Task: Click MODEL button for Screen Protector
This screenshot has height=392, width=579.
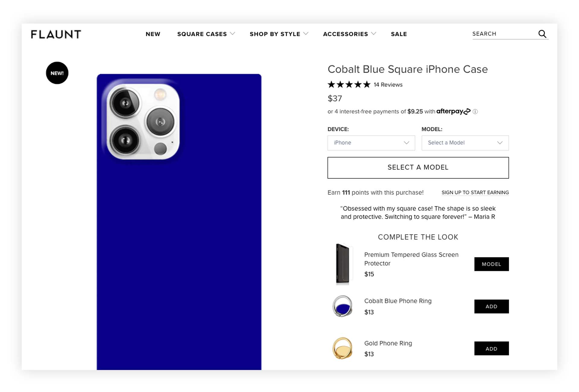Action: coord(491,264)
